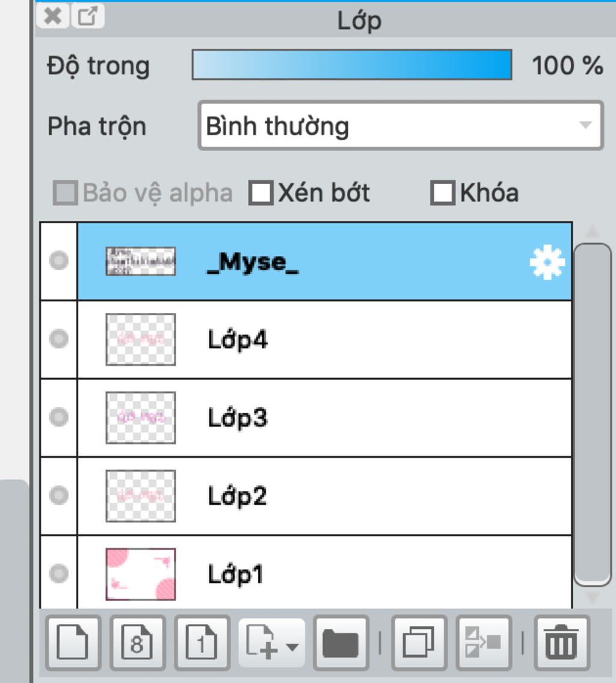Screen dimensions: 616x683
Task: Duplicate the selected layer
Action: (x=419, y=643)
